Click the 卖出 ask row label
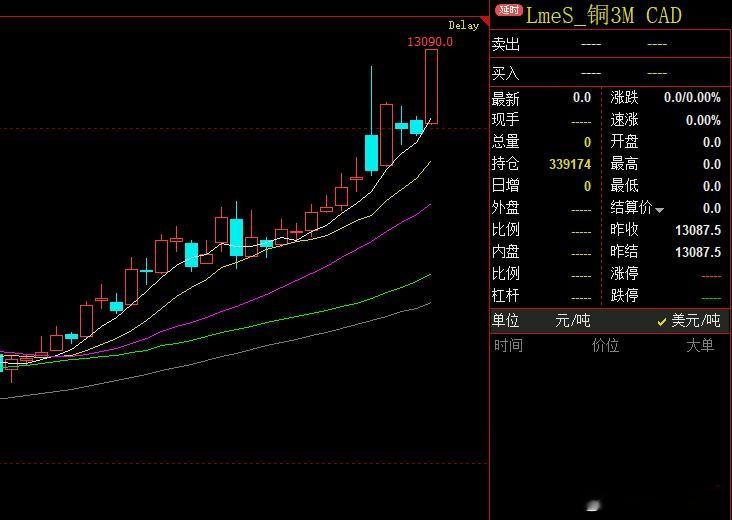Screen dimensions: 732x520 click(x=506, y=44)
